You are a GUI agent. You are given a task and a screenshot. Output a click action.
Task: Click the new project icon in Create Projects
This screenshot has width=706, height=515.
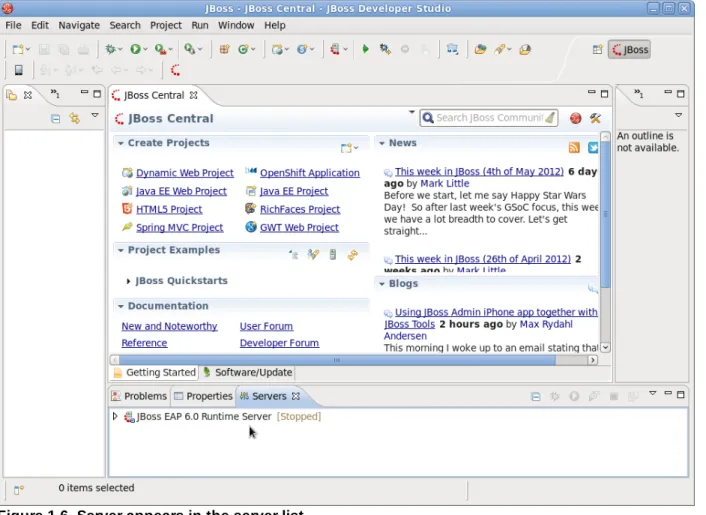coord(346,148)
